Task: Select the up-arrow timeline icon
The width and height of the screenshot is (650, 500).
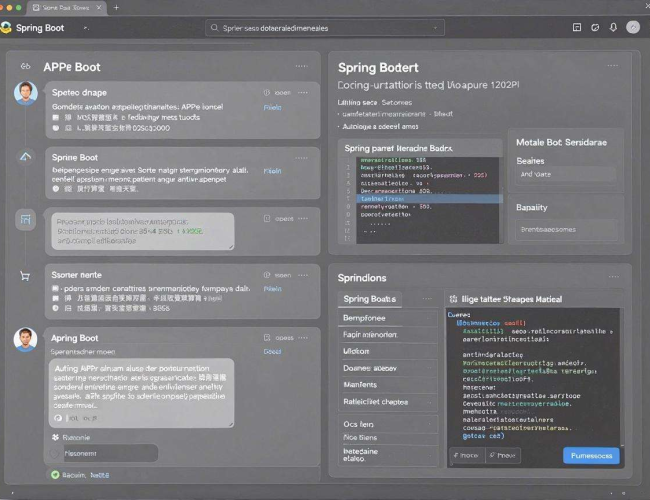Action: pos(25,156)
